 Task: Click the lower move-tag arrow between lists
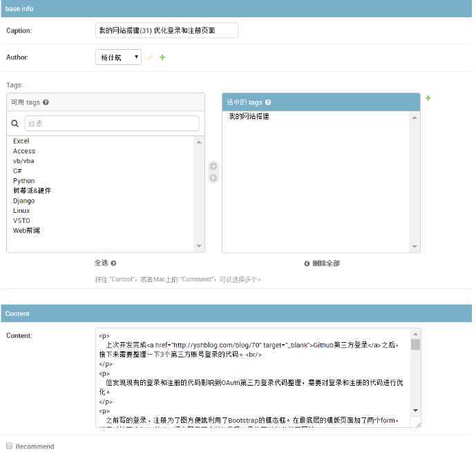pos(213,178)
